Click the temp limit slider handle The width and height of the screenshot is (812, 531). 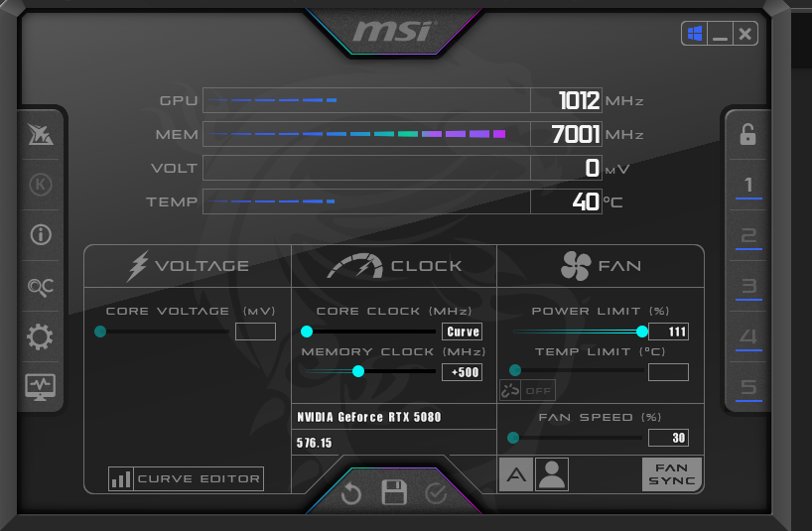(x=515, y=370)
